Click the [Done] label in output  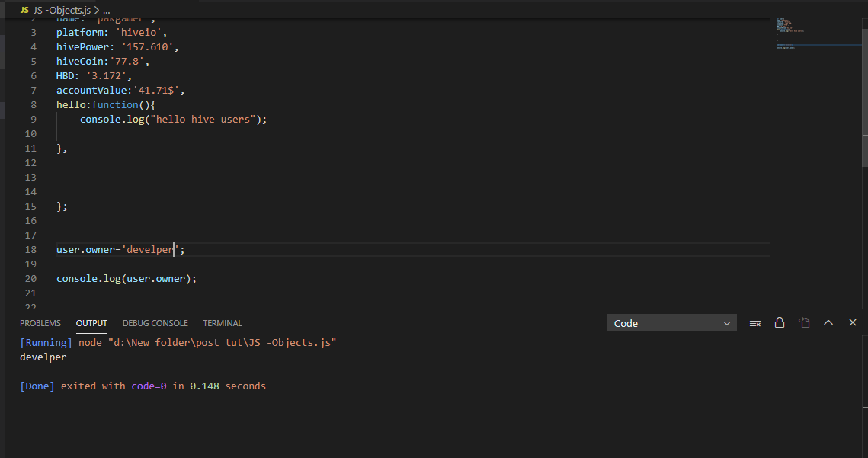point(37,386)
